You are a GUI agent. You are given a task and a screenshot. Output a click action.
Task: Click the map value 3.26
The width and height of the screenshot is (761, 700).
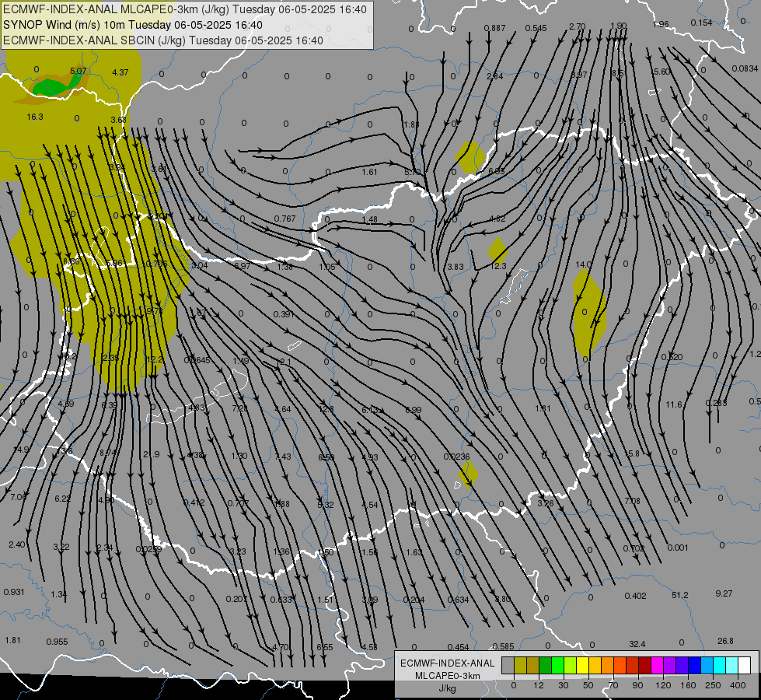coord(546,502)
